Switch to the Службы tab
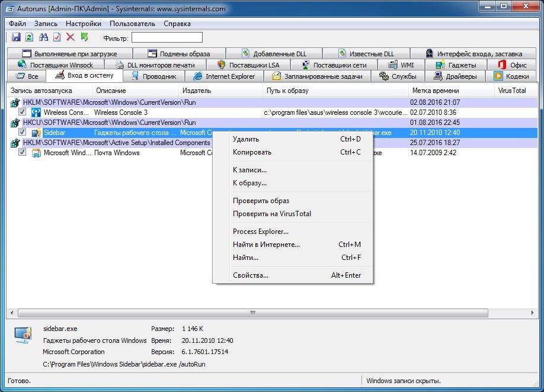The height and width of the screenshot is (392, 544). [x=398, y=76]
